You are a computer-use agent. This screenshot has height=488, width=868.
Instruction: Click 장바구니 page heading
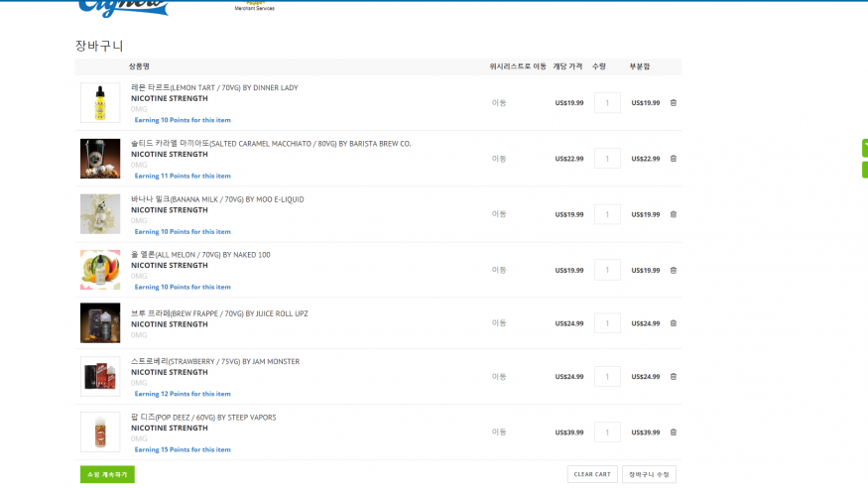pyautogui.click(x=99, y=46)
